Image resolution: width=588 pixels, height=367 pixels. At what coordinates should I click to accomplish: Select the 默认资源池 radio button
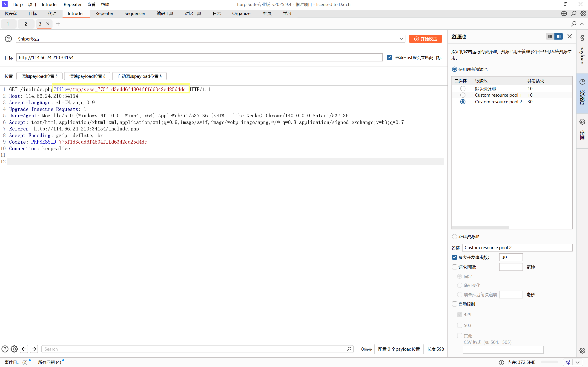click(x=463, y=89)
